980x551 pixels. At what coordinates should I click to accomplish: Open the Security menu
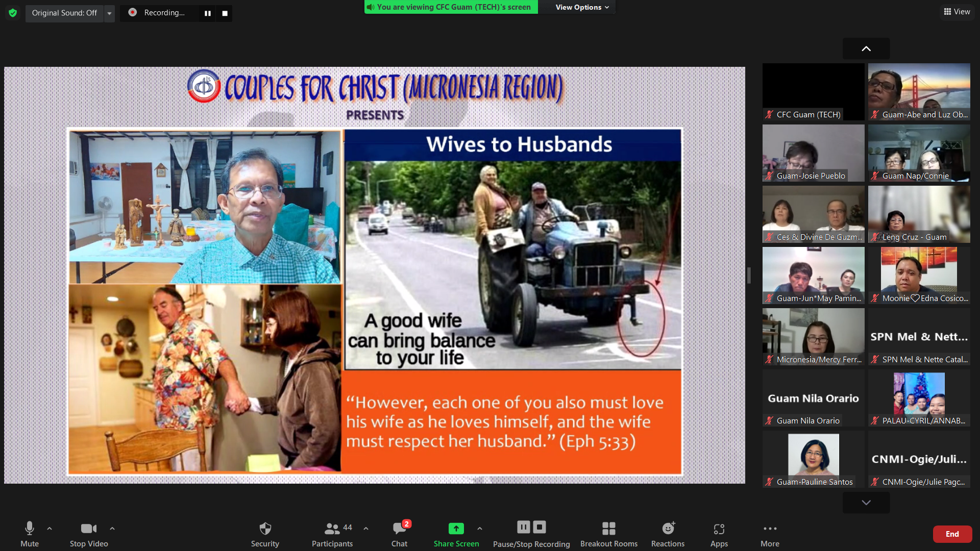[x=265, y=534]
